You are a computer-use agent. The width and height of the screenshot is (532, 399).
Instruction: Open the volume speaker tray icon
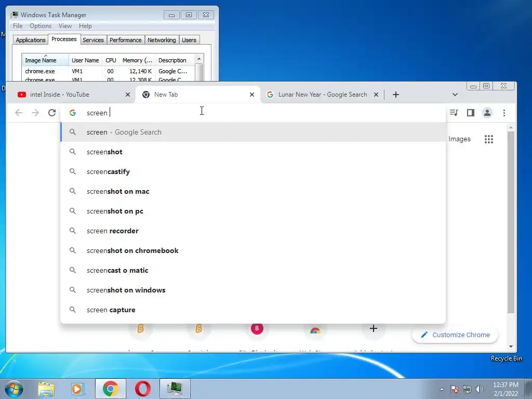click(480, 389)
